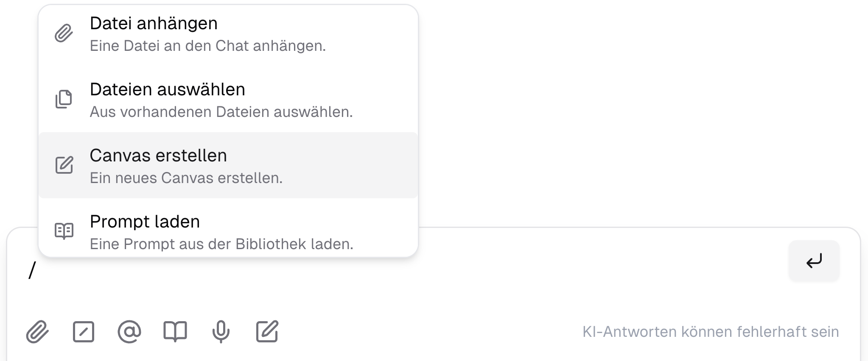The image size is (868, 361).
Task: Open the prompt library book icon
Action: 175,332
